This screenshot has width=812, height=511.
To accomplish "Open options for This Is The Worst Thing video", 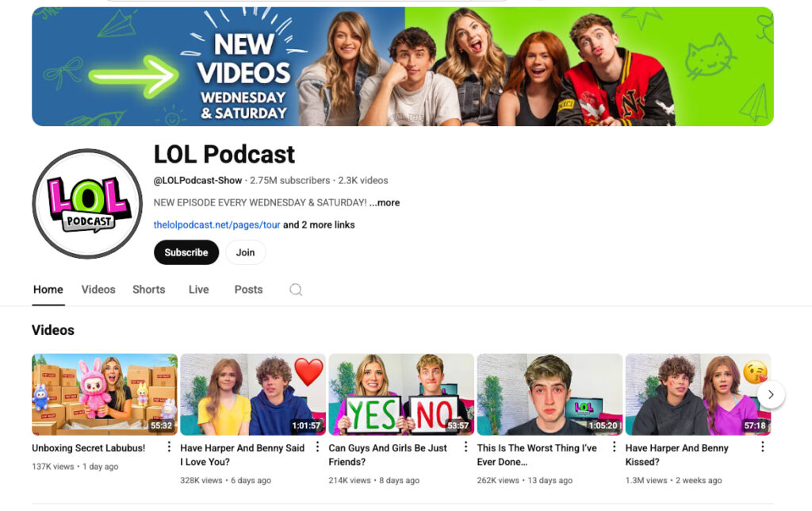I will [x=614, y=448].
